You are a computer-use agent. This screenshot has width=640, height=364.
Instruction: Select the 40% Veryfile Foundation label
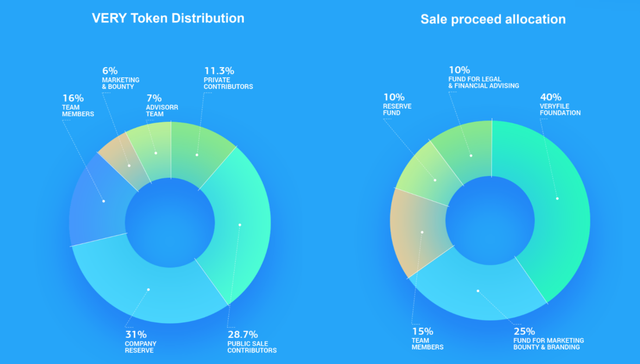(x=560, y=104)
